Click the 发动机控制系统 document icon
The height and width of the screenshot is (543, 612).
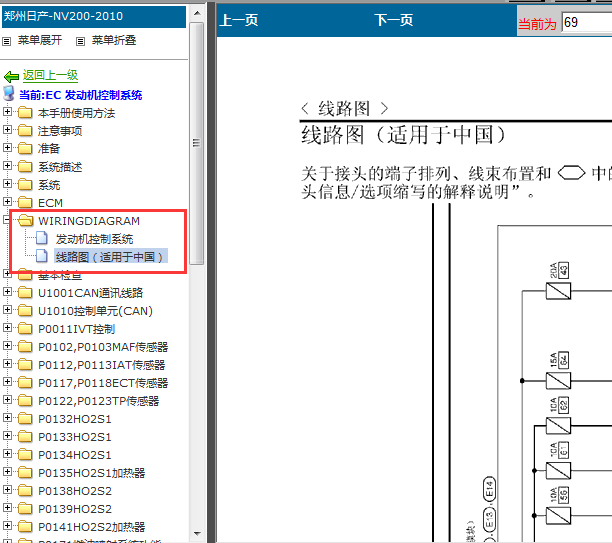(x=42, y=238)
